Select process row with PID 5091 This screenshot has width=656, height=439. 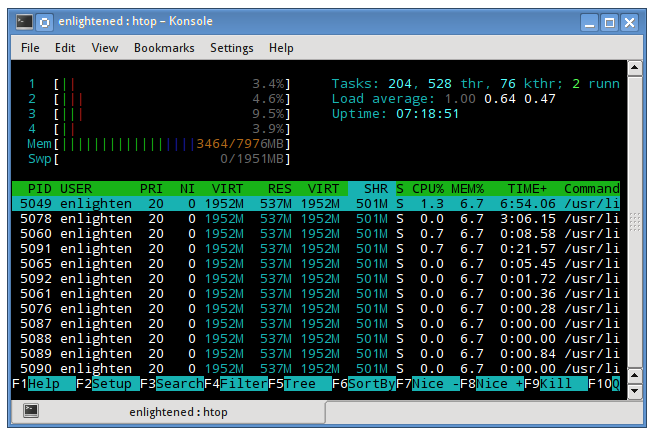[x=316, y=249]
